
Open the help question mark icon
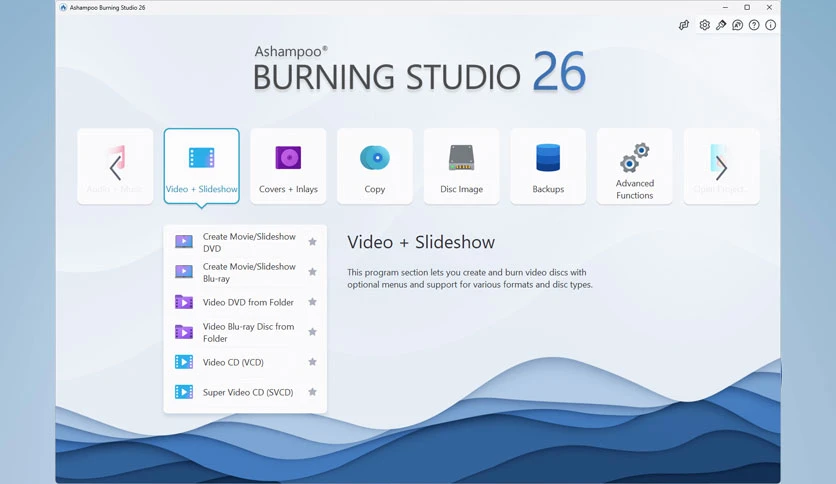tap(754, 25)
